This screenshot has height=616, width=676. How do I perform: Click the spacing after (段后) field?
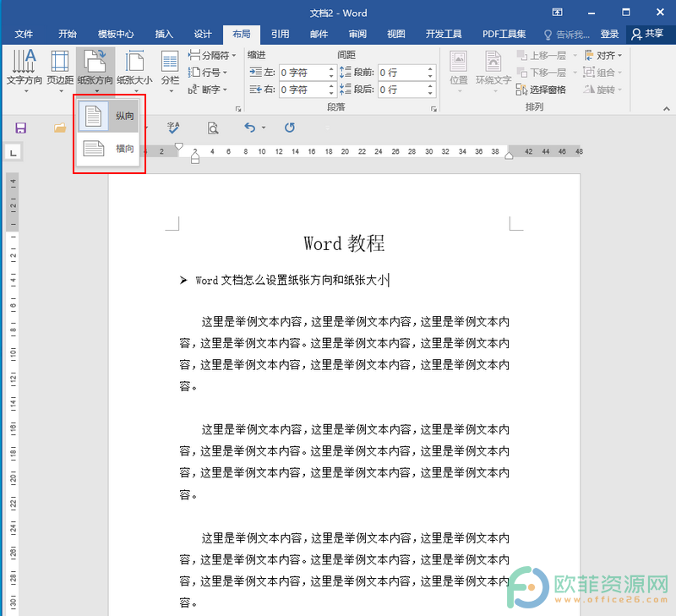pos(402,90)
